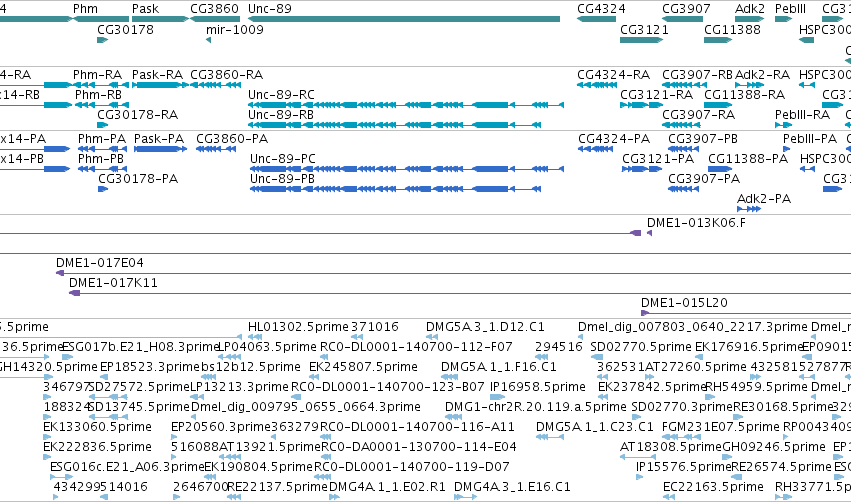Click the Unc-89-PC protein label

pos(283,158)
